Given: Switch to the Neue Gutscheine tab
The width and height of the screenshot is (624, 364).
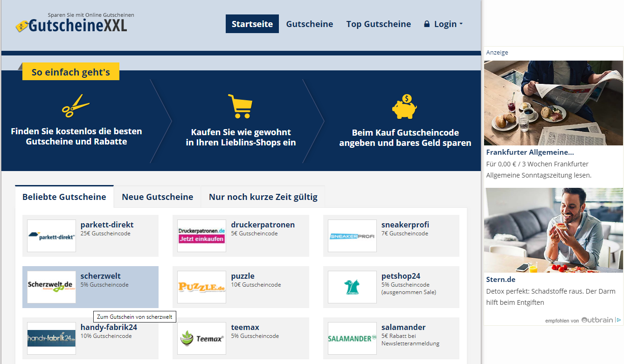Looking at the screenshot, I should click(157, 197).
